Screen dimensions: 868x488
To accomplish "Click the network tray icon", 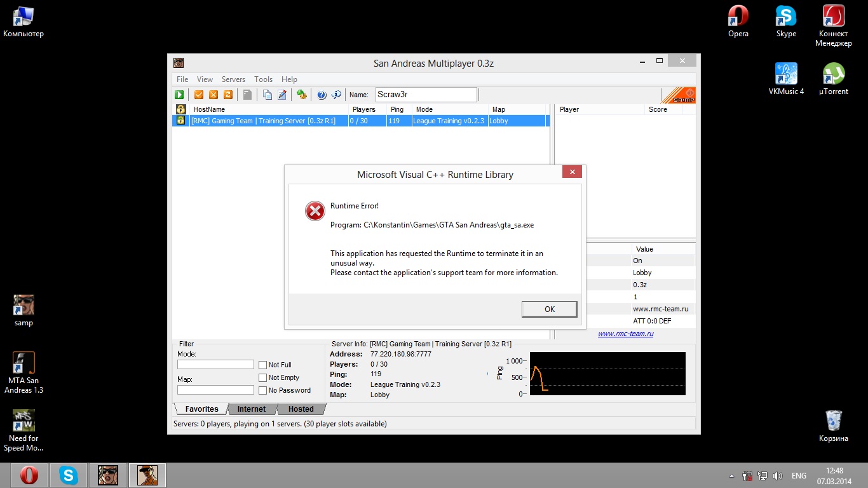I will coord(763,476).
